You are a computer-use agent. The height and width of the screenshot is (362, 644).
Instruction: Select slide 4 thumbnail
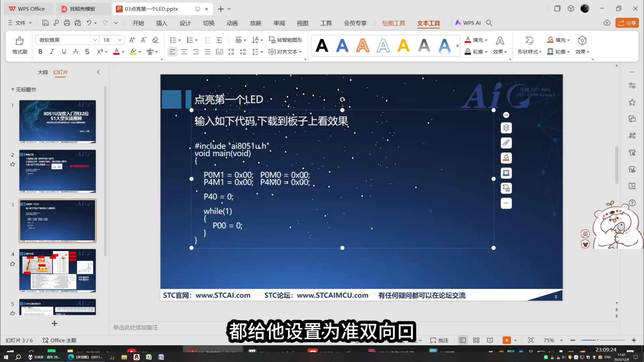tap(57, 270)
